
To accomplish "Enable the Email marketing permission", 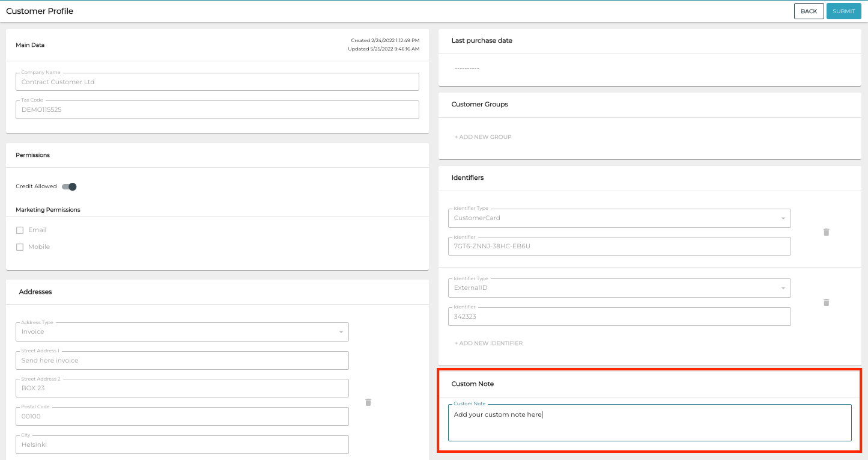I will pyautogui.click(x=19, y=230).
